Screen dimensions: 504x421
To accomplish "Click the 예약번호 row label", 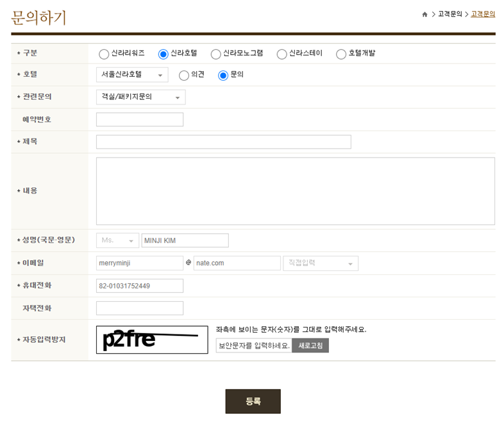I will (37, 119).
